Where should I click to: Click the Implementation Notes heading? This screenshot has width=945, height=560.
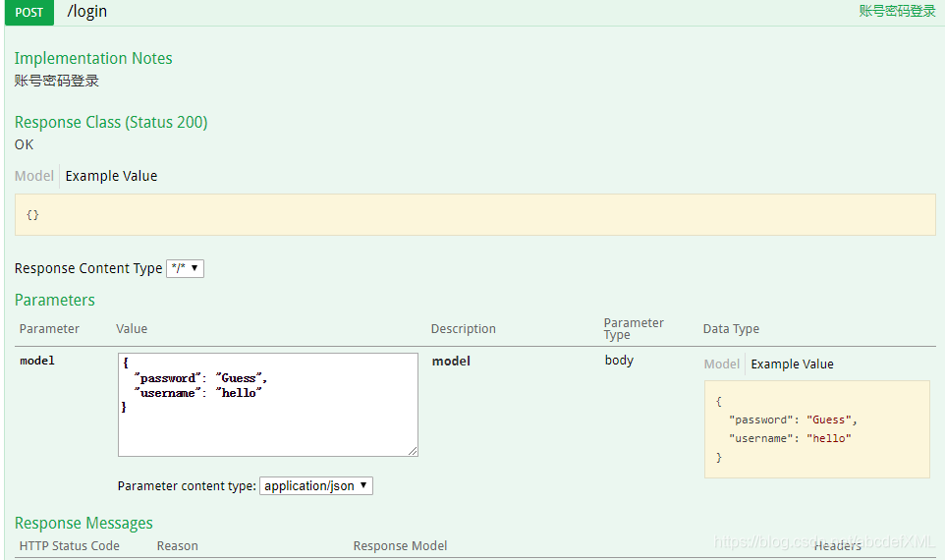tap(93, 59)
